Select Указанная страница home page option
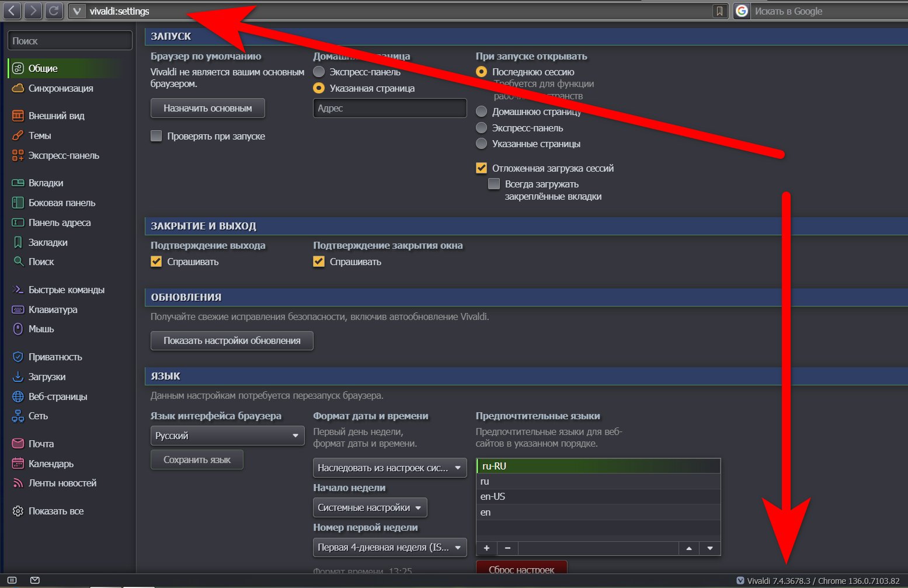The image size is (908, 588). point(319,88)
